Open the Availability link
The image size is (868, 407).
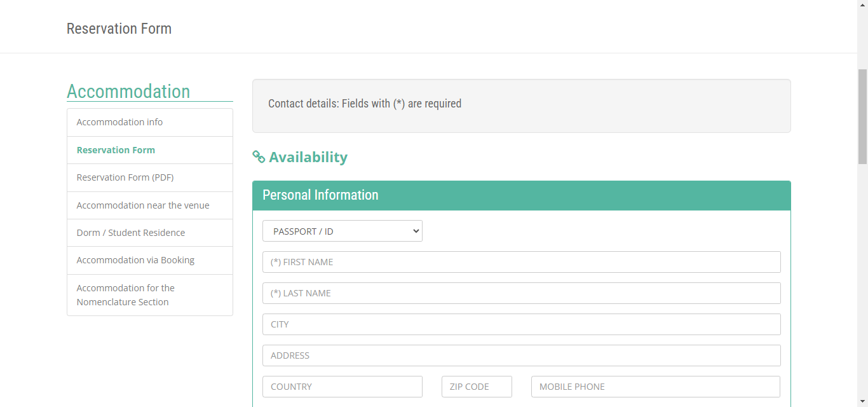[308, 157]
